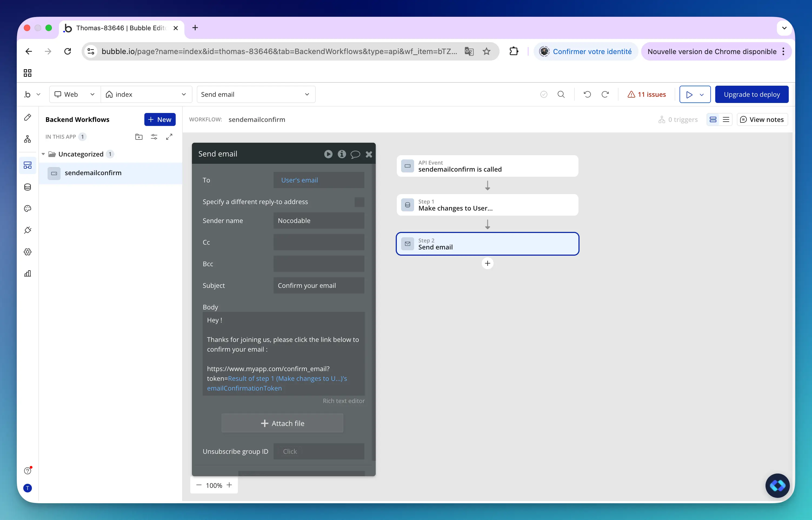Open the Plugins plug icon

28,230
